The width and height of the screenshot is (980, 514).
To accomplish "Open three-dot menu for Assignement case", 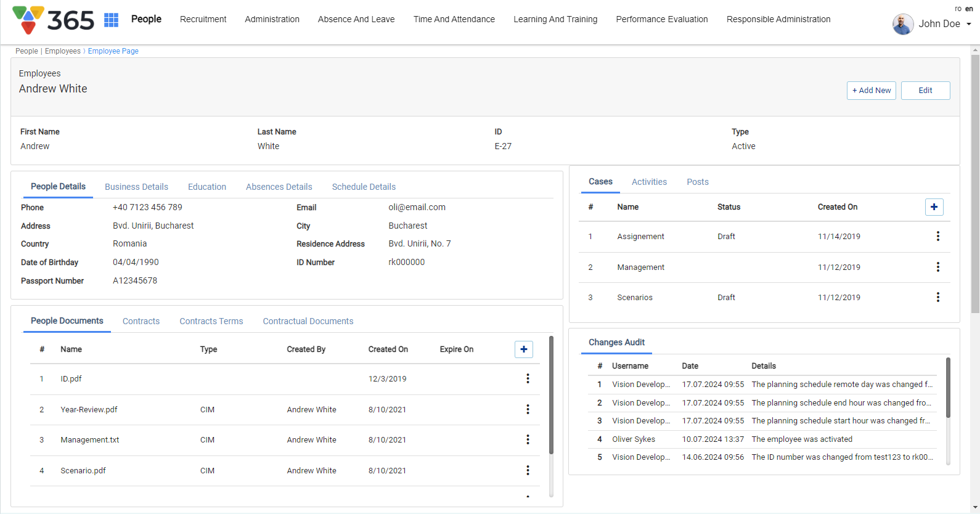I will tap(937, 236).
